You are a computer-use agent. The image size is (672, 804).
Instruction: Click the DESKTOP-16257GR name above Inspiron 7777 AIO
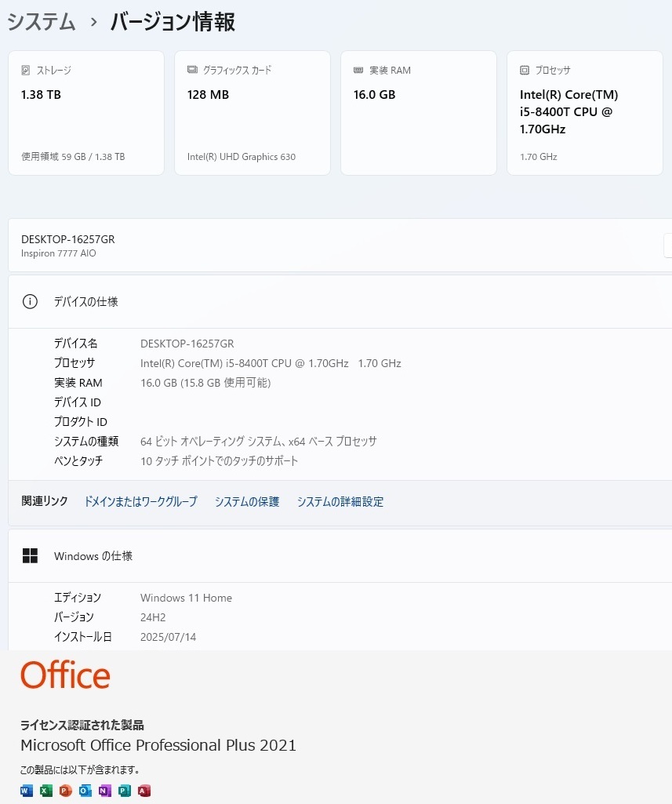point(68,239)
